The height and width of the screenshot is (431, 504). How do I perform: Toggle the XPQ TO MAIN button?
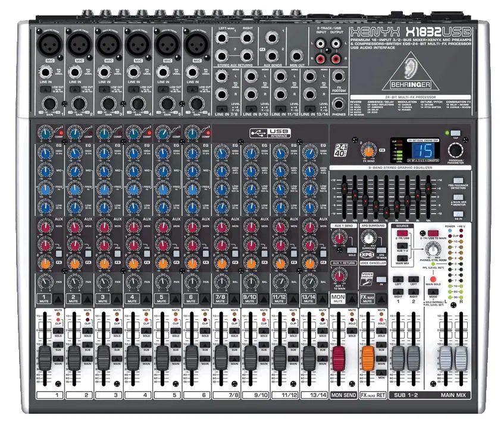(381, 250)
